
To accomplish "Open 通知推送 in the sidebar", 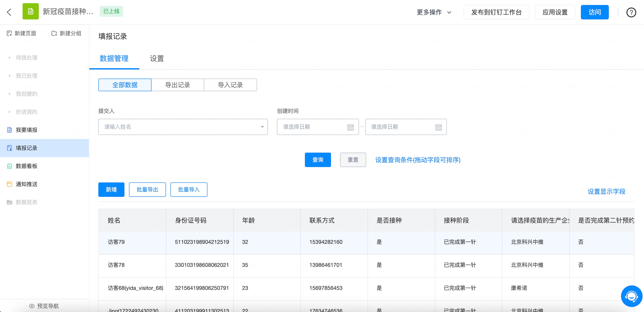I will (x=27, y=184).
